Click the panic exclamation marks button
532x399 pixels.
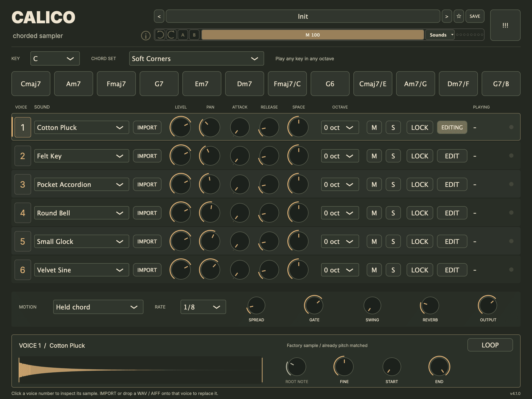click(x=505, y=25)
